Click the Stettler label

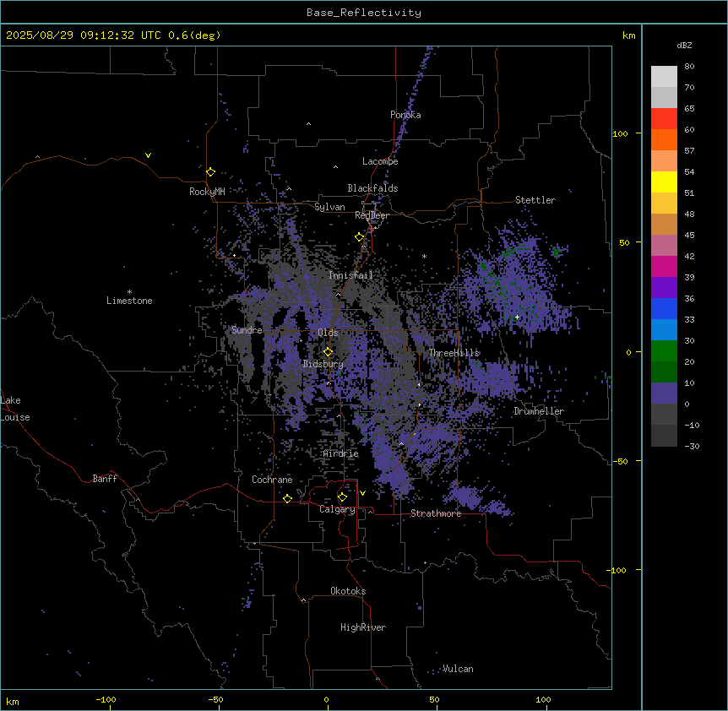(535, 200)
